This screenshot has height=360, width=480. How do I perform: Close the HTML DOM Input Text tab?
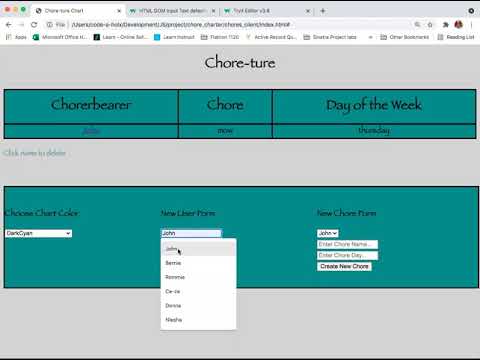pyautogui.click(x=214, y=11)
